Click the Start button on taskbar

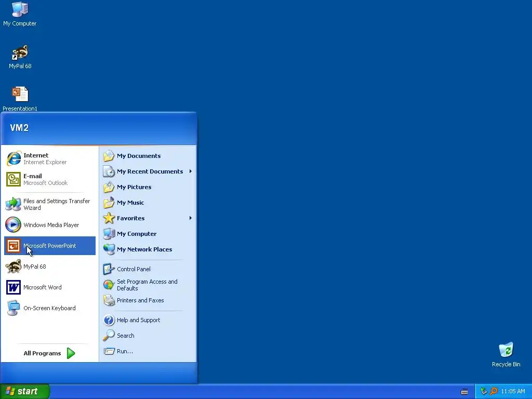[25, 391]
